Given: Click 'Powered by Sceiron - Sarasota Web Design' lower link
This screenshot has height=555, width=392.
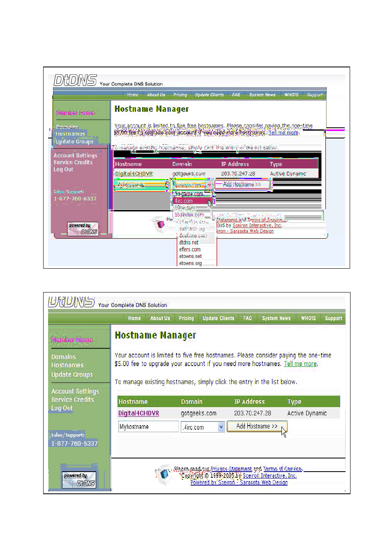Looking at the screenshot, I should point(239,483).
